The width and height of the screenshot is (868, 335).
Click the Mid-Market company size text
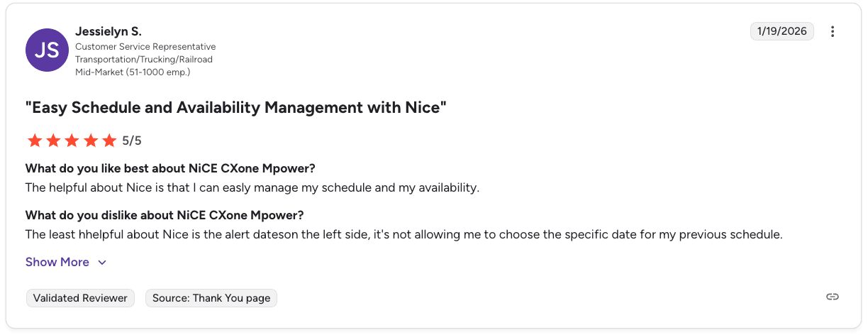click(x=133, y=72)
